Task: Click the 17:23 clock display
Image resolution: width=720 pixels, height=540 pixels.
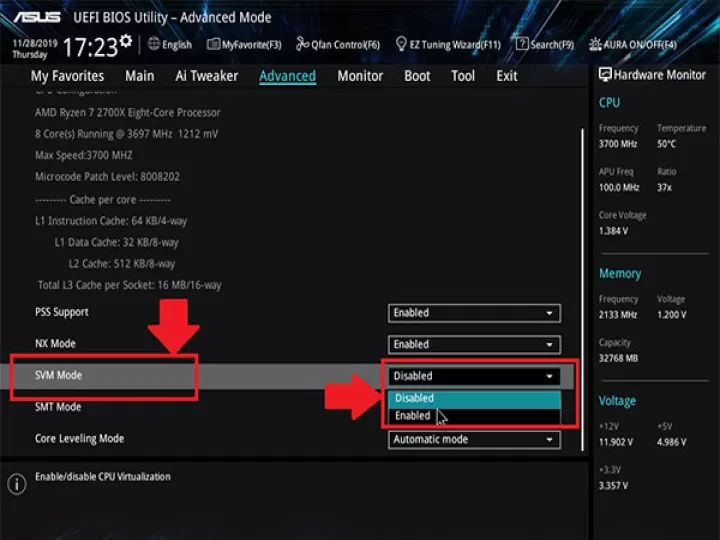Action: (90, 47)
